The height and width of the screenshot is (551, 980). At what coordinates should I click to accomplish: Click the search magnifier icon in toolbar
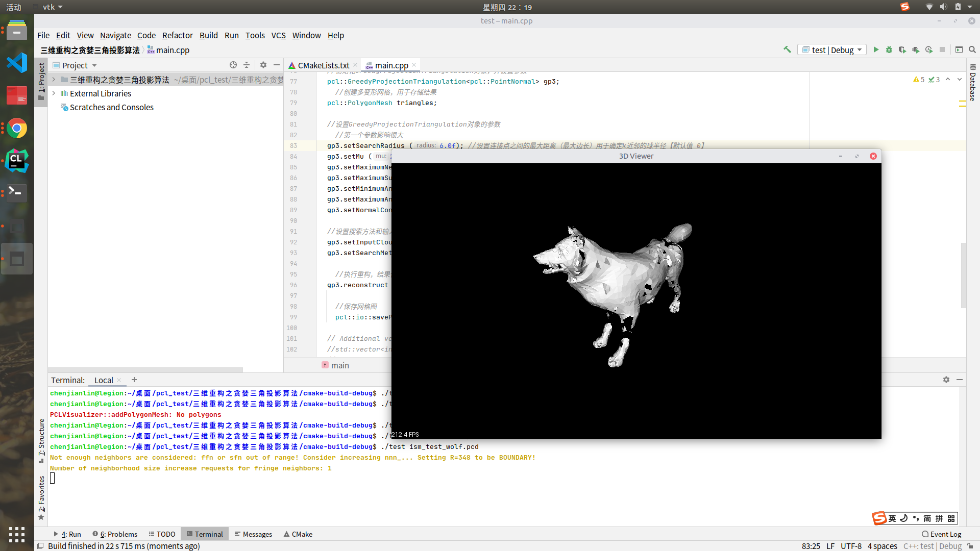pos(972,49)
